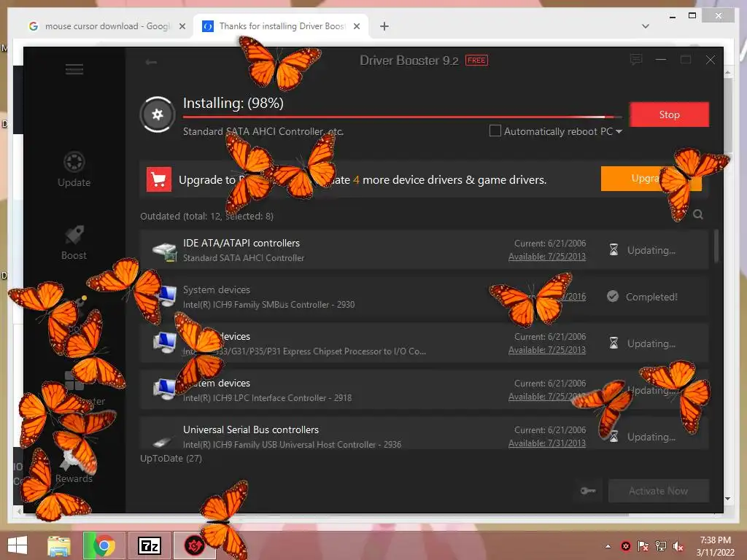The image size is (747, 560).
Task: Open Chrome from the taskbar
Action: (x=104, y=545)
